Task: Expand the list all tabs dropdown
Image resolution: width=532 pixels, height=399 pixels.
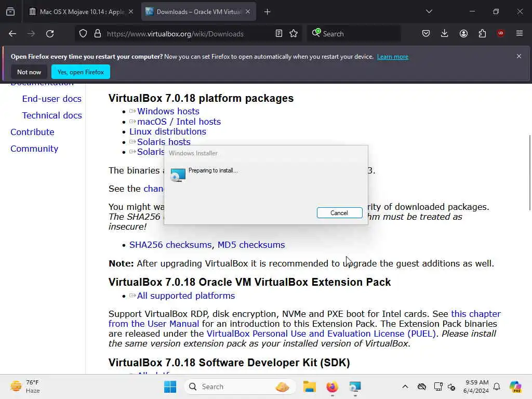Action: click(429, 11)
